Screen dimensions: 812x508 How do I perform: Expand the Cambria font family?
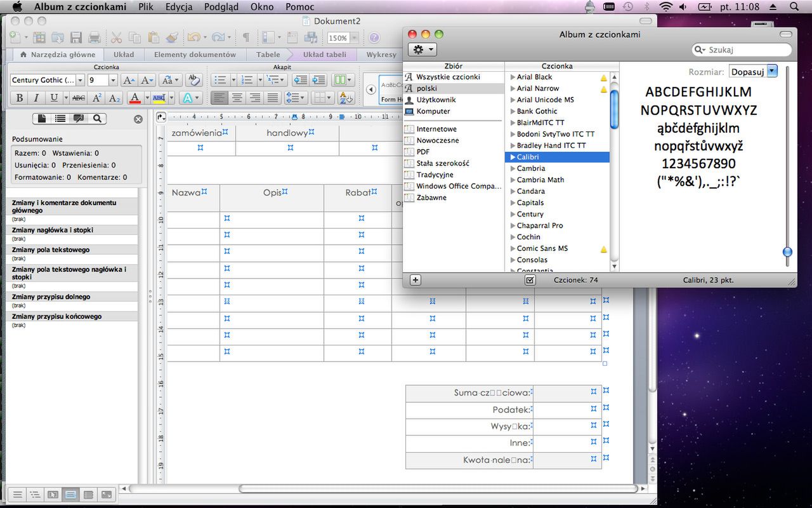point(513,168)
